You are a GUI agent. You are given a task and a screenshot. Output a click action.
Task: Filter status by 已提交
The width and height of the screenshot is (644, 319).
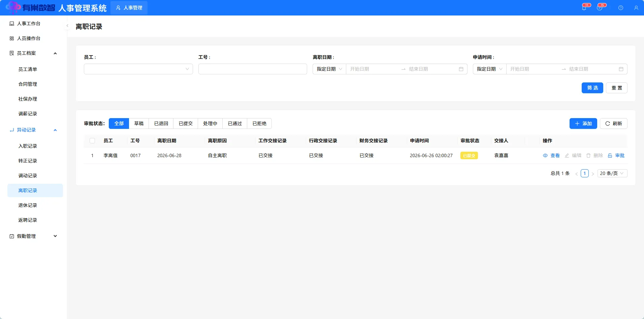[186, 123]
